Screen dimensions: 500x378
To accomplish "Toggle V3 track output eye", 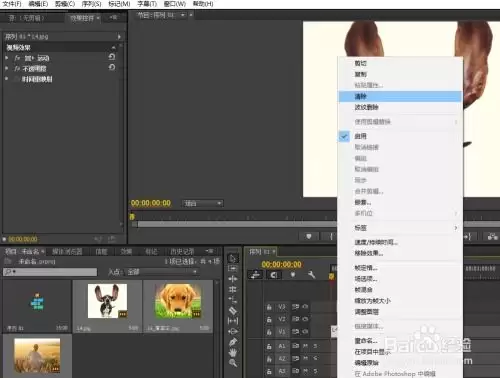I will 305,307.
